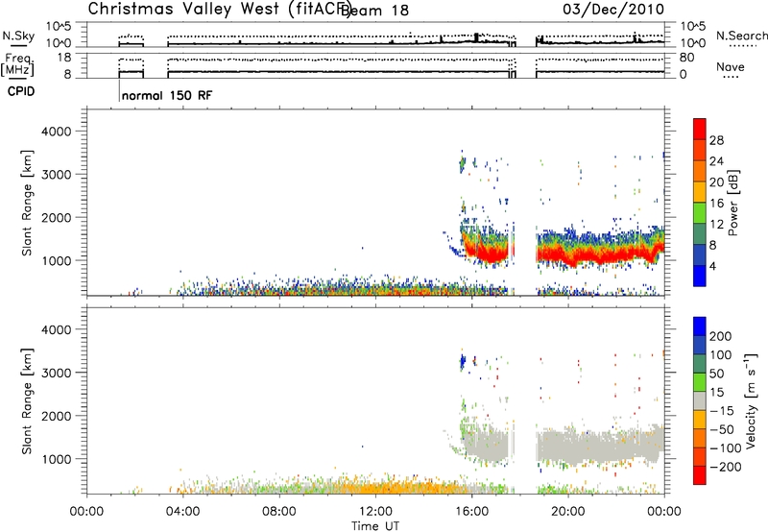This screenshot has height=532, width=768.
Task: Select 'Slant Range [km]' label of power panel
Action: point(27,203)
